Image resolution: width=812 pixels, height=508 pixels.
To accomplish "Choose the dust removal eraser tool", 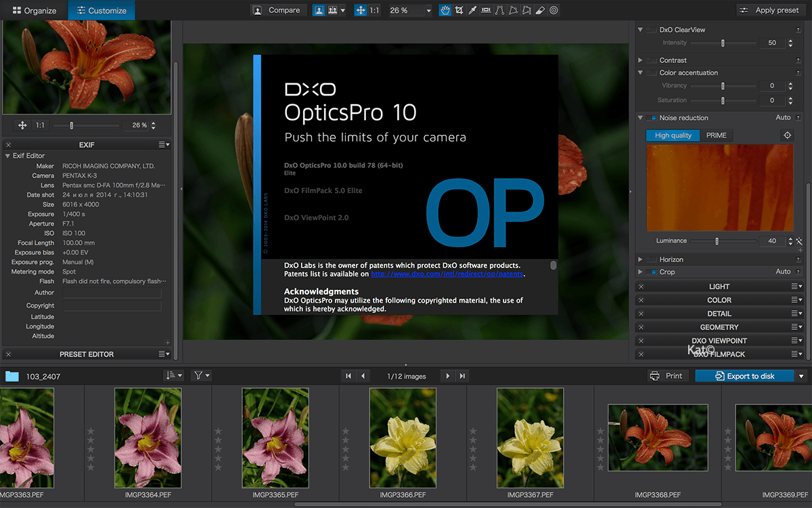I will [x=540, y=10].
